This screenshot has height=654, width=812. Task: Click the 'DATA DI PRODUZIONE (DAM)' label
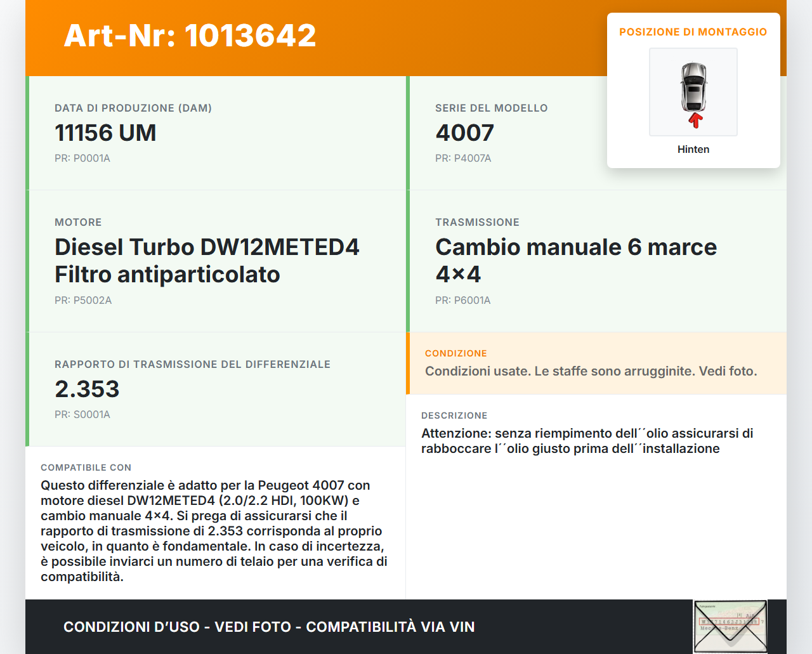pos(133,108)
